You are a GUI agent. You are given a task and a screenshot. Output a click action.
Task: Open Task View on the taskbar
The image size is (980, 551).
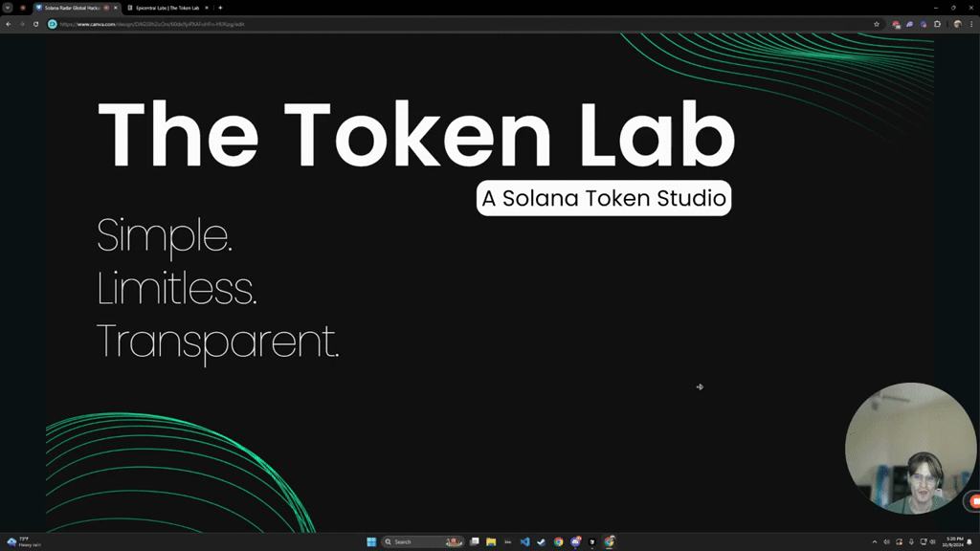tap(475, 541)
